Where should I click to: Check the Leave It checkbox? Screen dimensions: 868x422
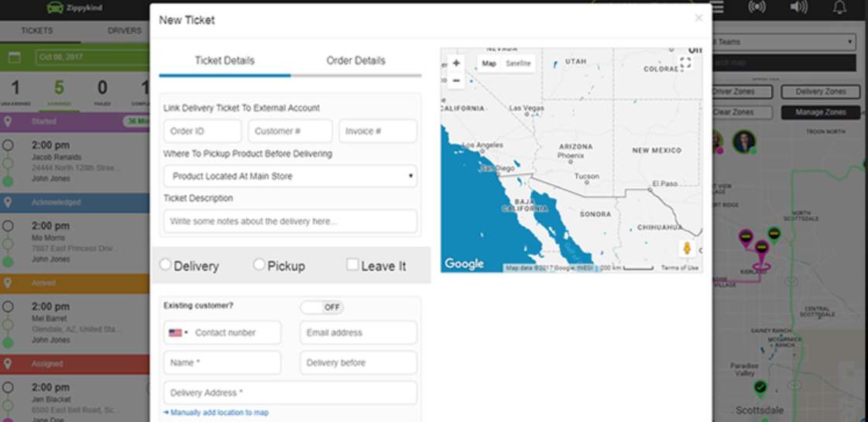click(352, 265)
